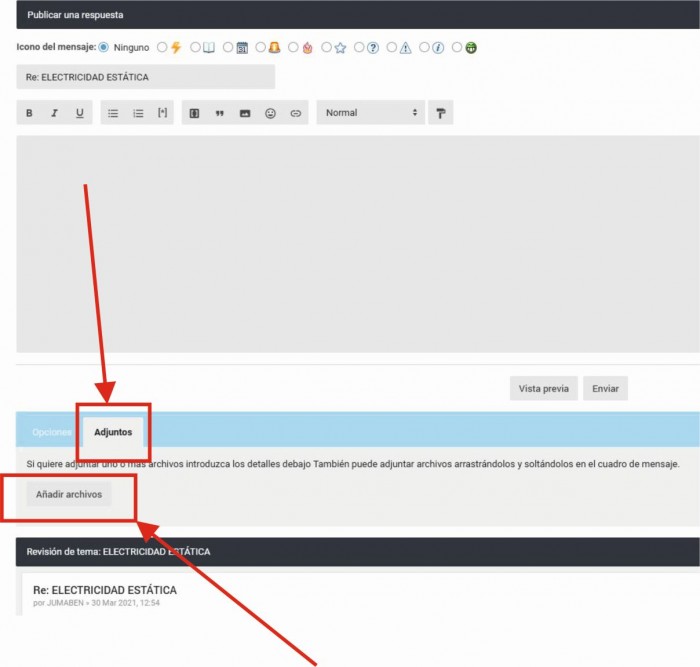Switch to the Adjuntos tab
This screenshot has width=700, height=667.
tap(113, 432)
